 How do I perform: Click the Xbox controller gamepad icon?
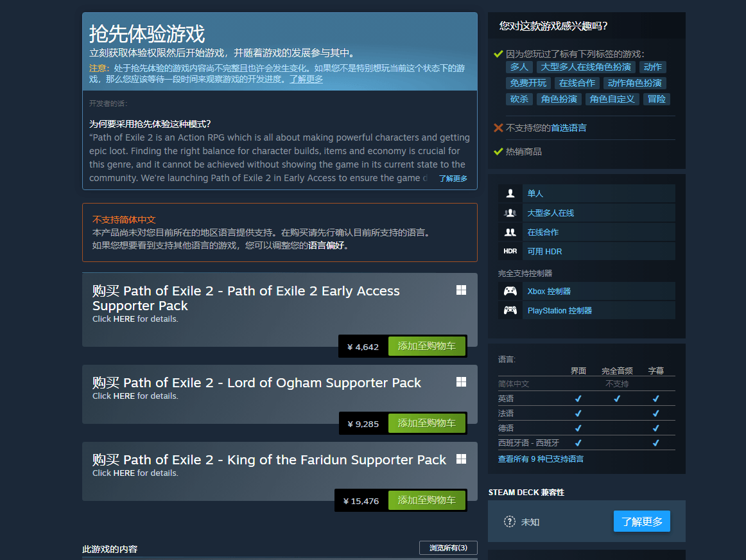pos(510,291)
